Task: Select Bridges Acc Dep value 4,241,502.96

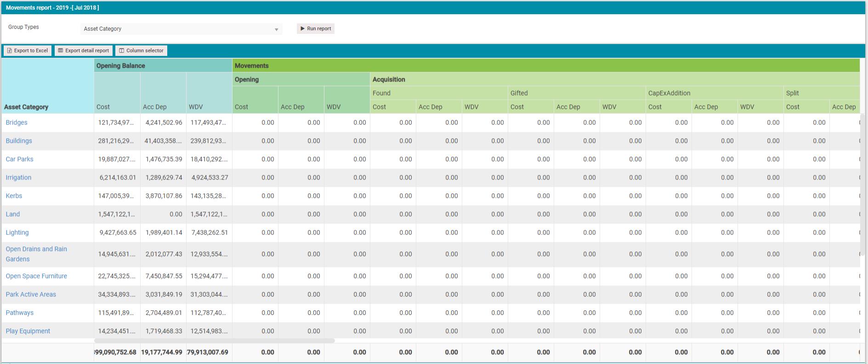Action: (x=164, y=123)
